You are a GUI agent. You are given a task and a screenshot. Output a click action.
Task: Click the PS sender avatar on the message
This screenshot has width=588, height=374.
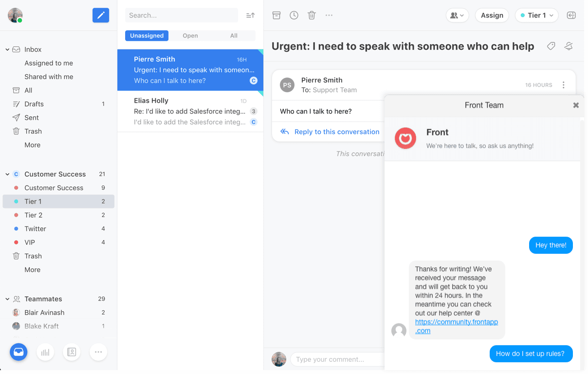tap(287, 85)
